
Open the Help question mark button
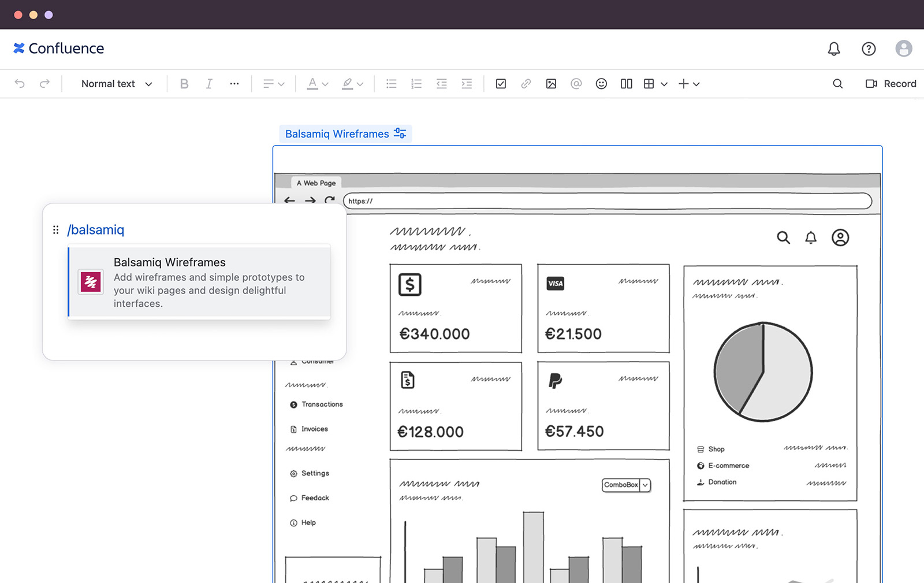(x=868, y=49)
